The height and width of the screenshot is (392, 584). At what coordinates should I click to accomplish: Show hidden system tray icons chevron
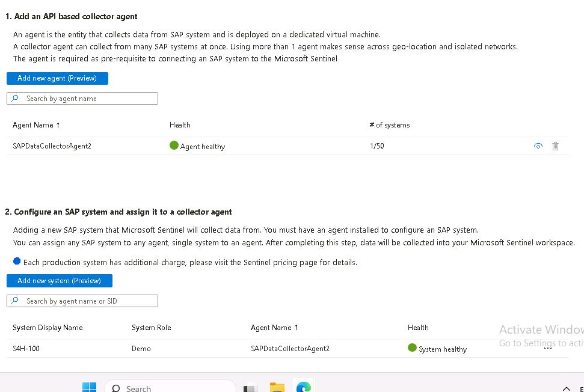(566, 388)
